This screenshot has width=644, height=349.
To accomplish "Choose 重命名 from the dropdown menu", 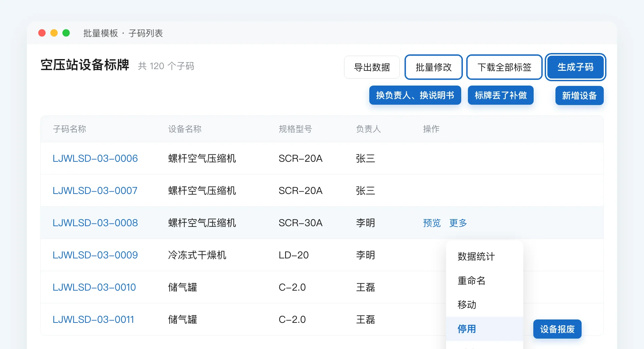I will pos(485,281).
